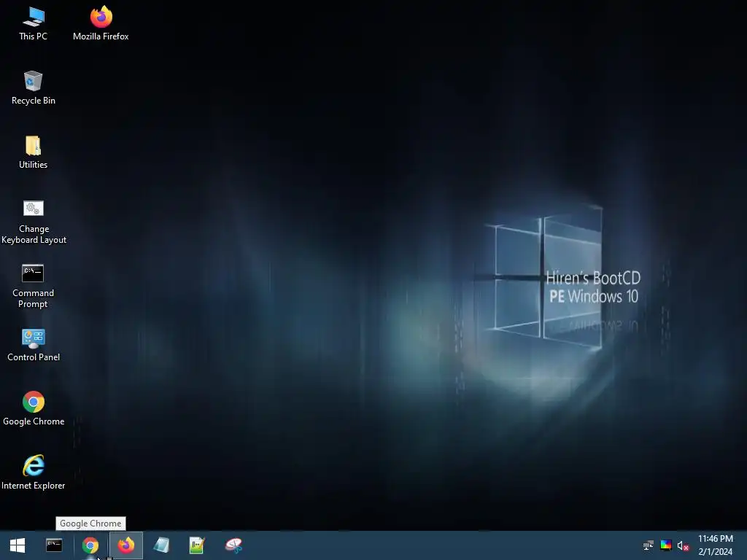
Task: Open the Utilities folder on desktop
Action: [33, 152]
